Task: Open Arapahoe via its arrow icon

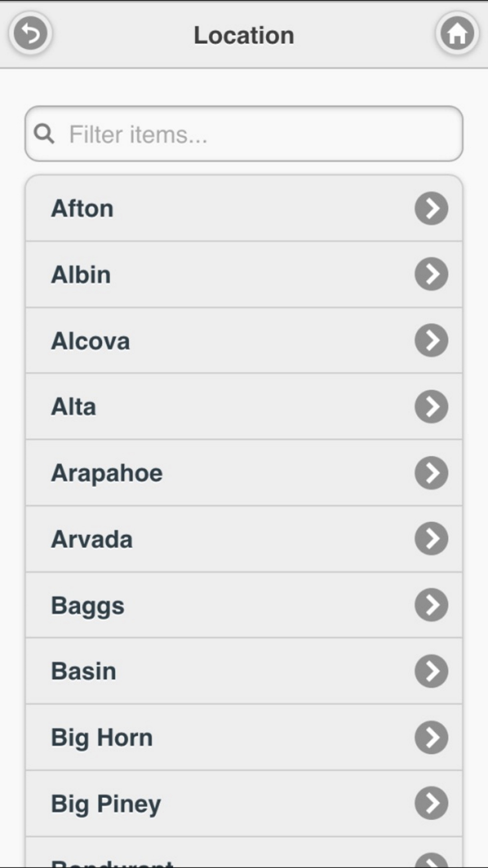Action: tap(431, 473)
